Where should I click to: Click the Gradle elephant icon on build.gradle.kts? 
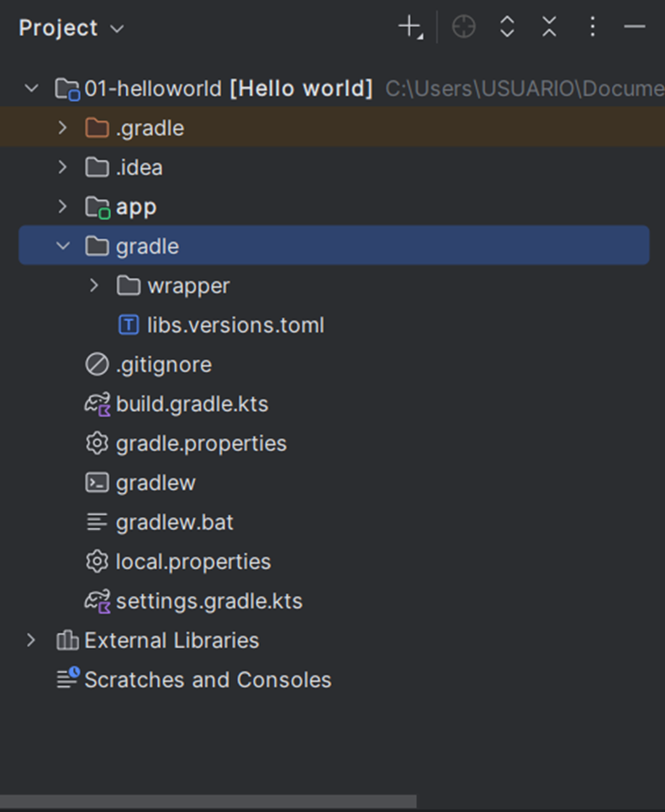(x=97, y=403)
